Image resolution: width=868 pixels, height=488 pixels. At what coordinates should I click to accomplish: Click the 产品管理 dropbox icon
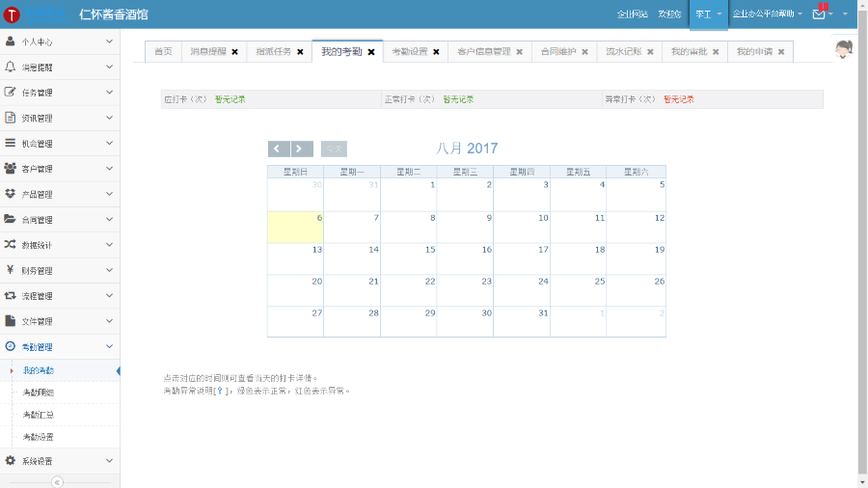coord(10,194)
